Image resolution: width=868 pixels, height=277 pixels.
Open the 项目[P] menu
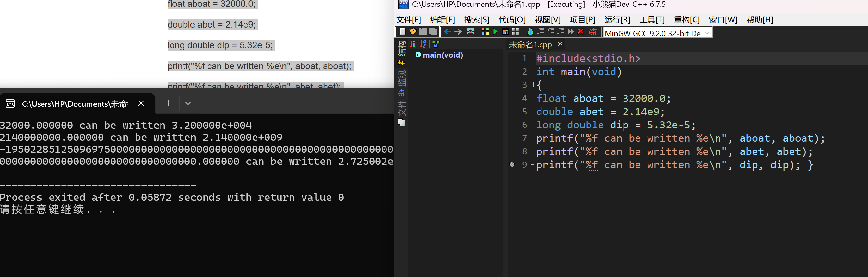[583, 19]
